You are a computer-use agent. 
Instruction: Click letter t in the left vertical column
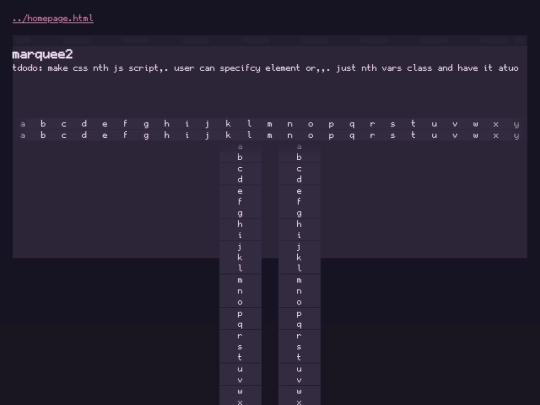[240, 357]
